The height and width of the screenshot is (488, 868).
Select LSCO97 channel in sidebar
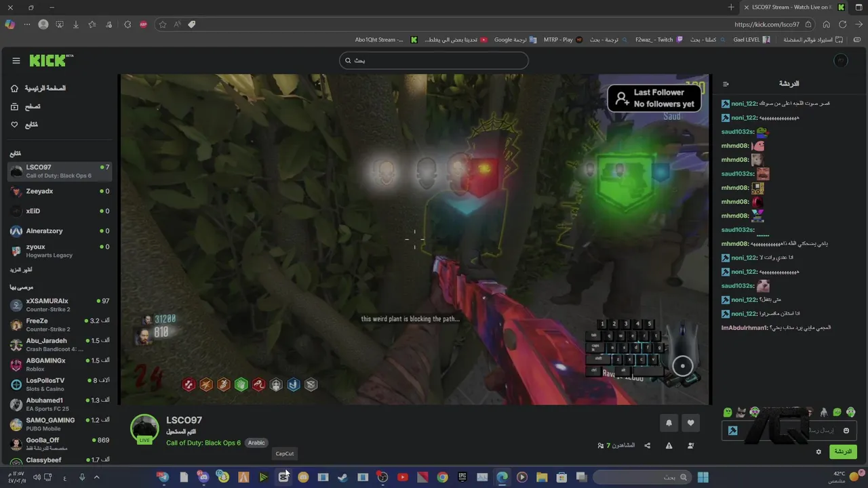point(60,171)
